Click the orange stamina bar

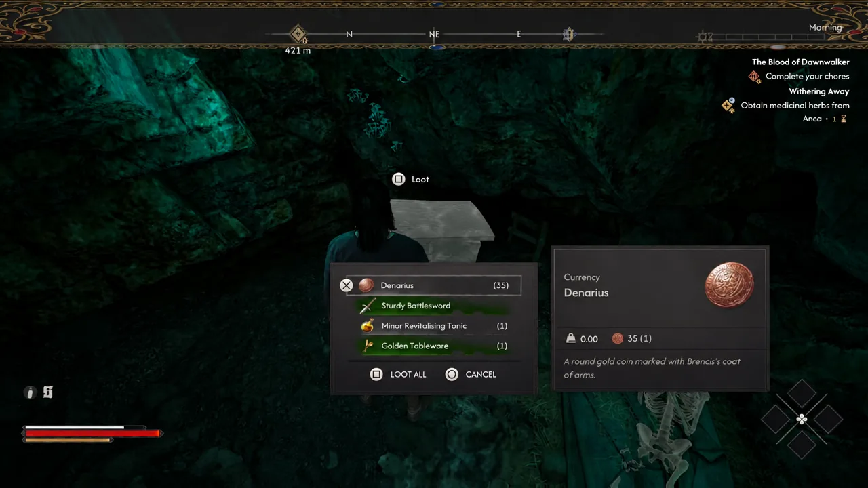click(x=68, y=440)
